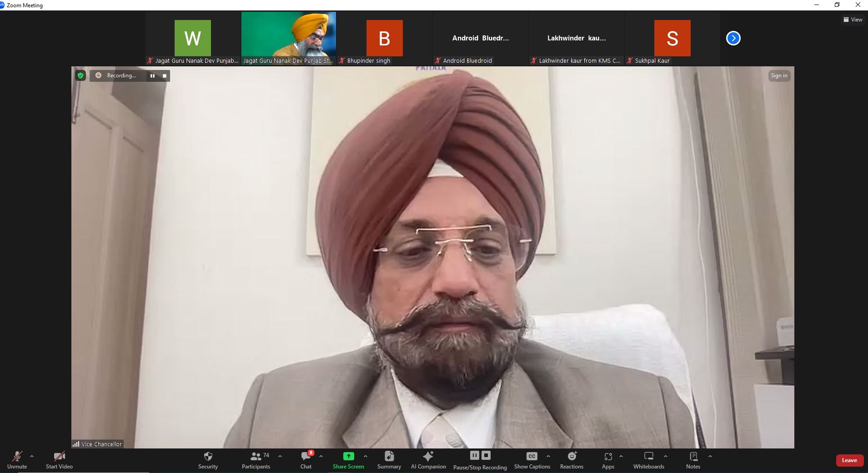Click the red recording dot indicator
This screenshot has height=473, width=868.
98,75
